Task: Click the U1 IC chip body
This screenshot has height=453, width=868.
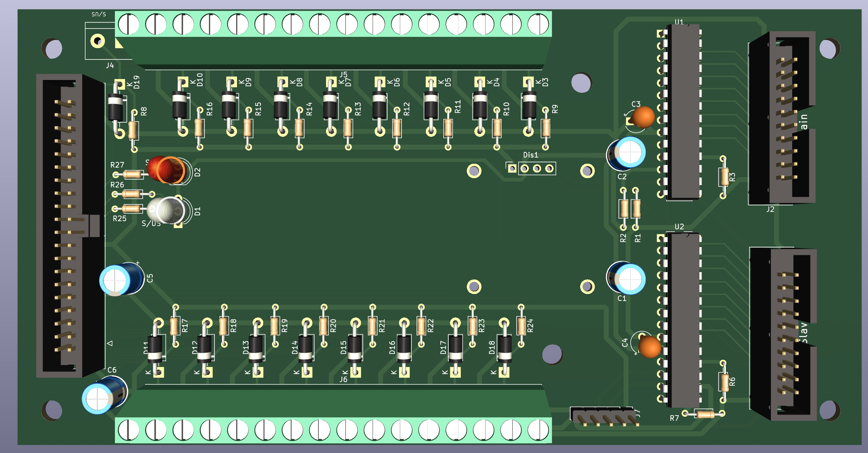Action: [684, 112]
